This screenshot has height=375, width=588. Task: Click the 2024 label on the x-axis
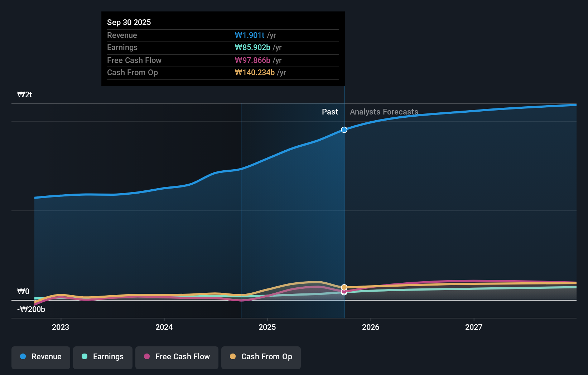point(164,327)
